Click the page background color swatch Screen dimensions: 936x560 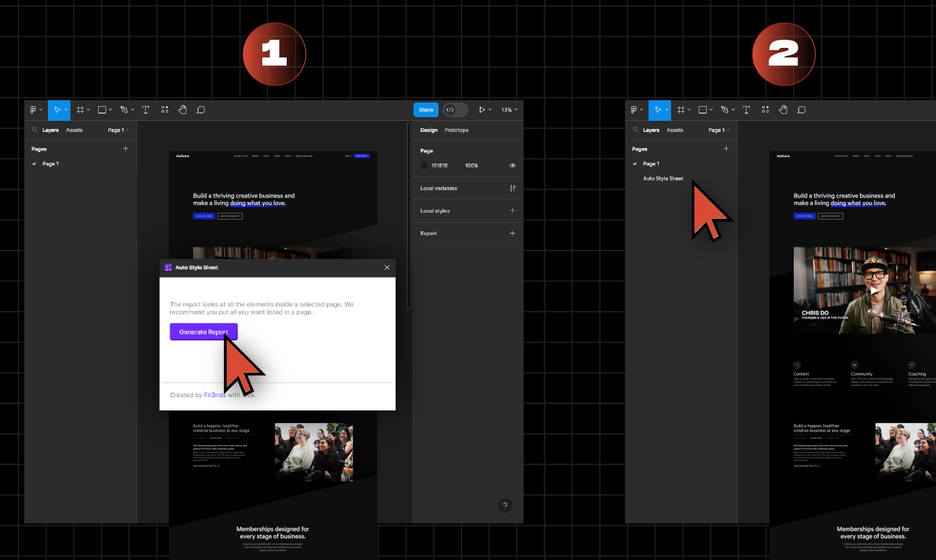pos(424,166)
